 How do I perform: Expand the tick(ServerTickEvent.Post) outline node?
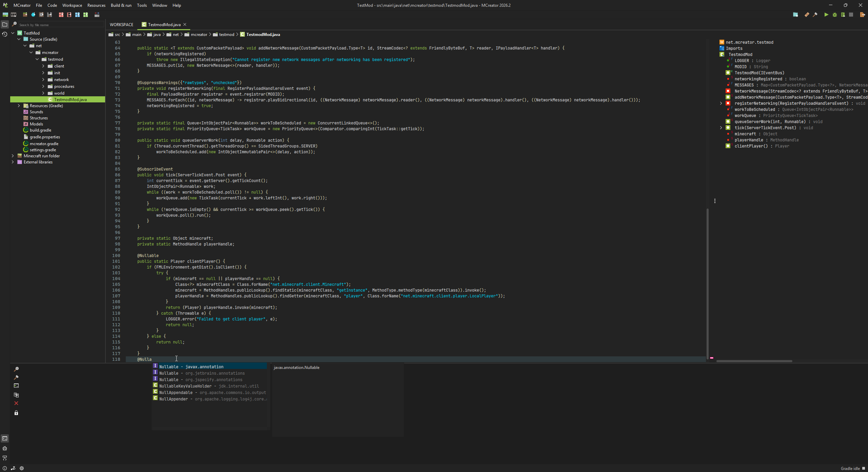click(721, 128)
